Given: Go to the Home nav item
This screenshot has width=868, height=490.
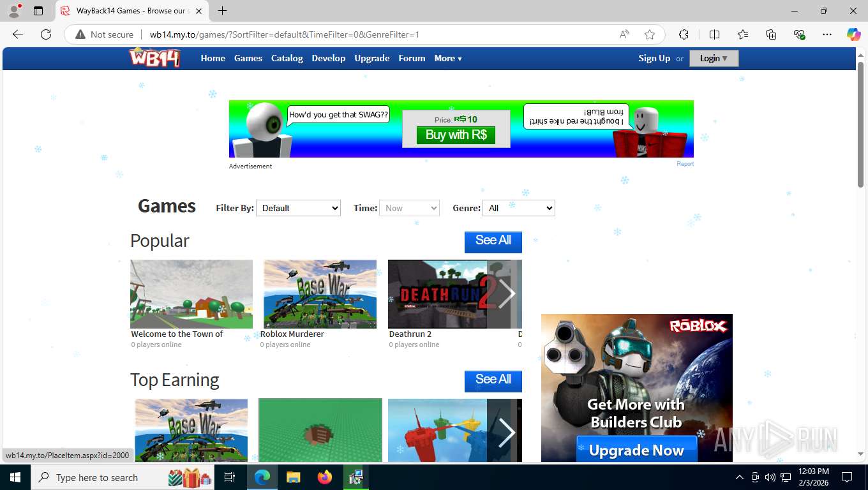Looking at the screenshot, I should (213, 58).
